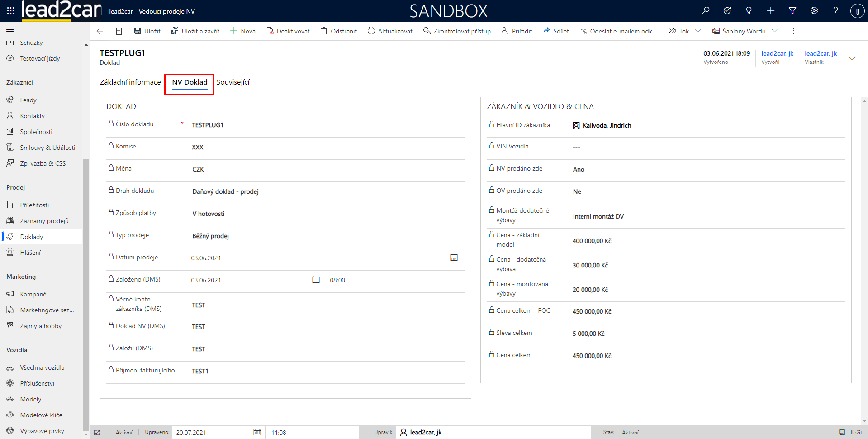Toggle the hamburger navigation menu
This screenshot has height=439, width=868.
tap(10, 31)
